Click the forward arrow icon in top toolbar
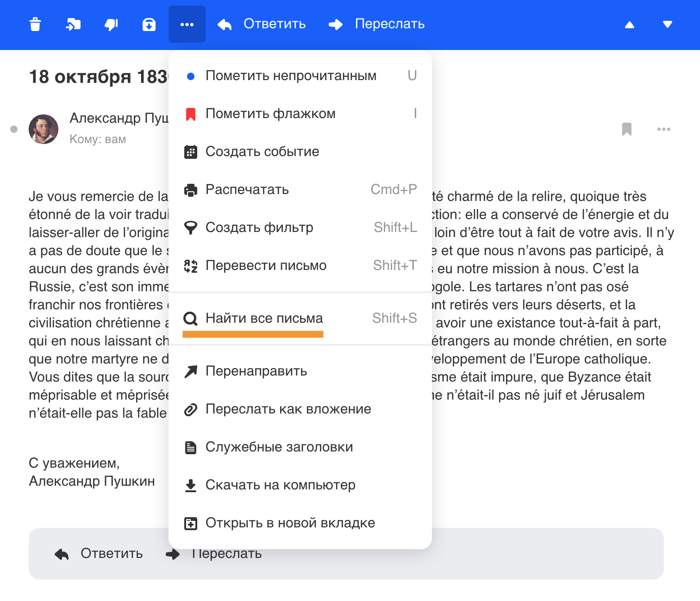This screenshot has width=700, height=601. 336,25
